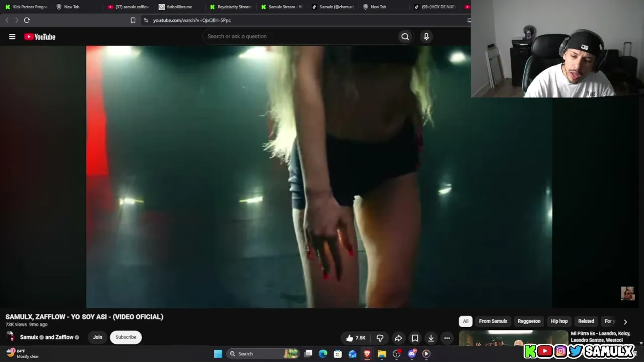Open the three-dot more actions menu
The width and height of the screenshot is (644, 362).
click(x=447, y=338)
